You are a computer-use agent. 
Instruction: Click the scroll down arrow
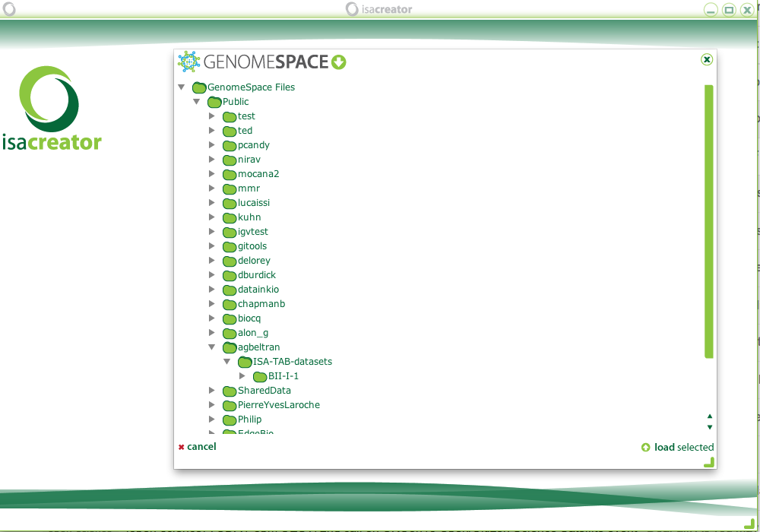pos(710,427)
